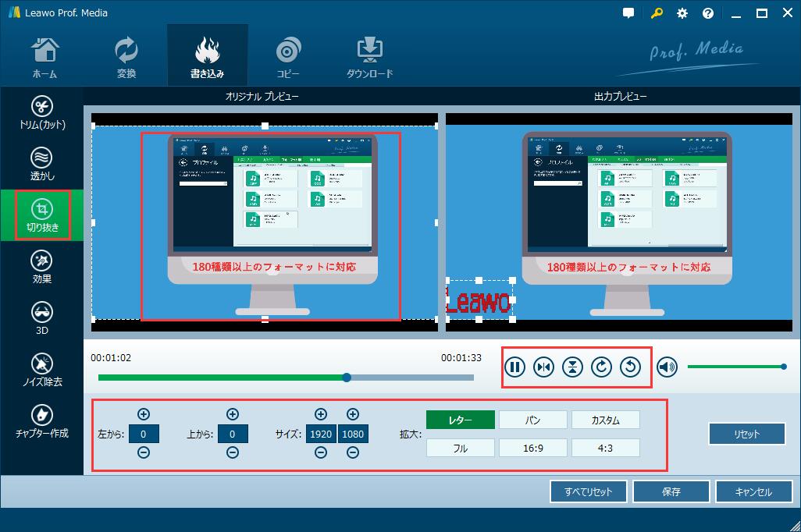Click the 保存 (save) button
Viewport: 801px width, 532px height.
coord(671,491)
